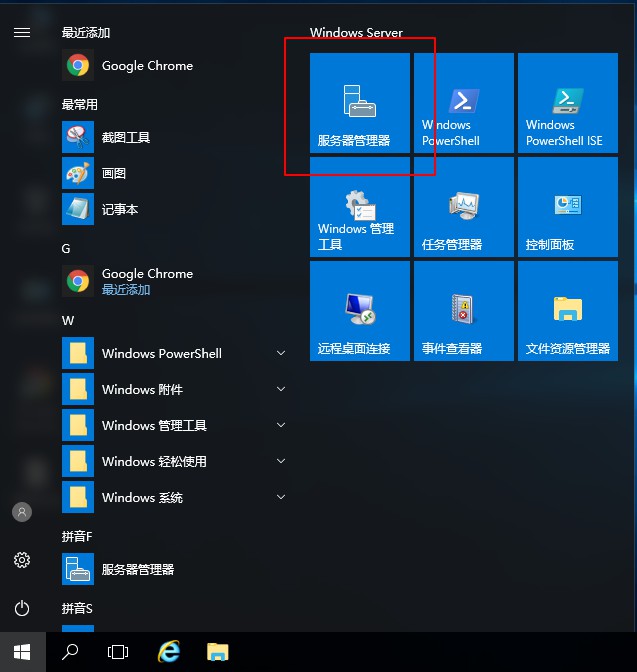Click the 最近添加 section header
The height and width of the screenshot is (672, 637).
coord(86,33)
